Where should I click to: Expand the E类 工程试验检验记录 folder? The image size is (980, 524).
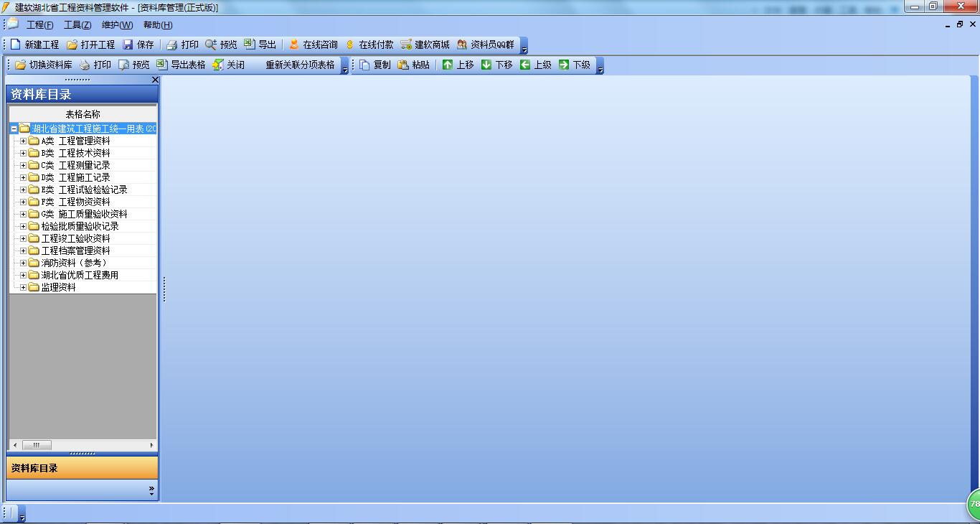tap(23, 190)
